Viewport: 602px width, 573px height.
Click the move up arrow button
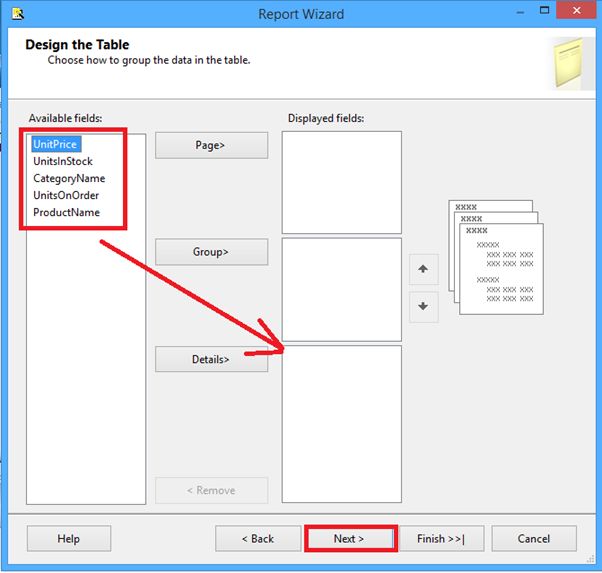point(423,269)
